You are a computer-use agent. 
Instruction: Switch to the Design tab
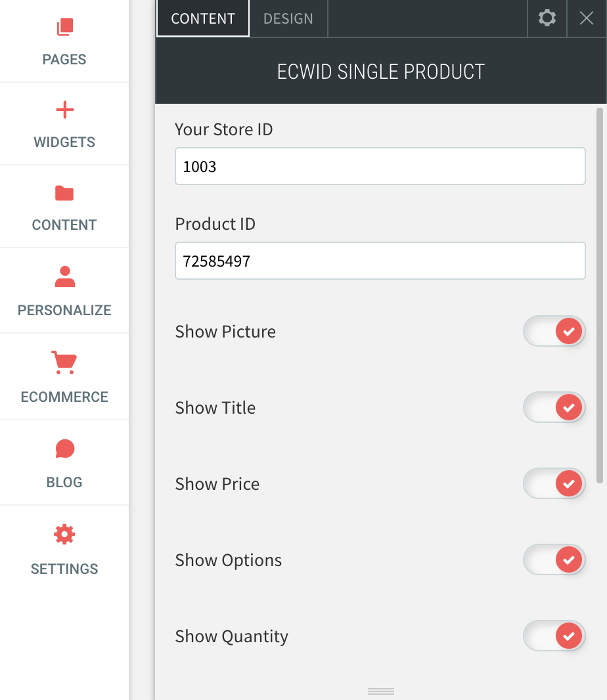(288, 18)
